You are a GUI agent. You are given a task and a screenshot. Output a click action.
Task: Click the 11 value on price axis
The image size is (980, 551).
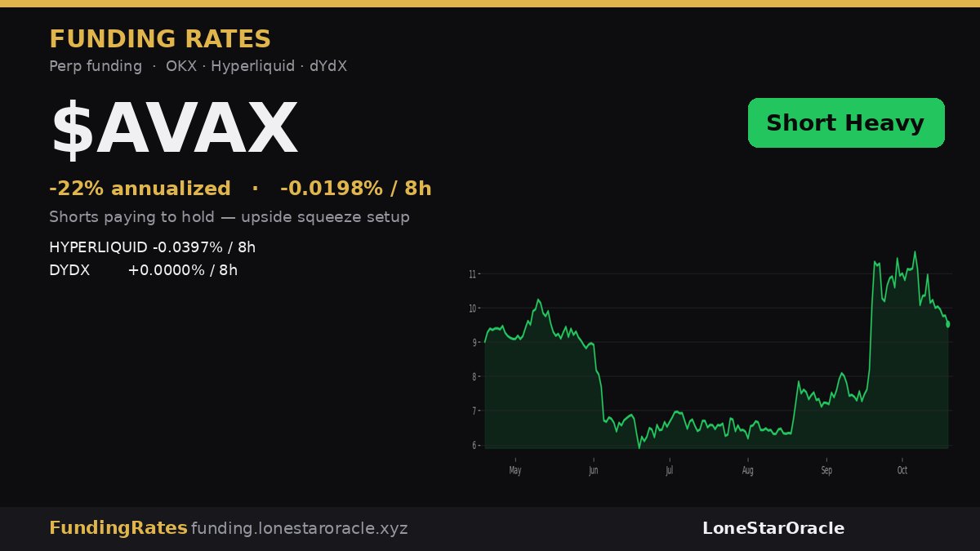click(x=472, y=274)
